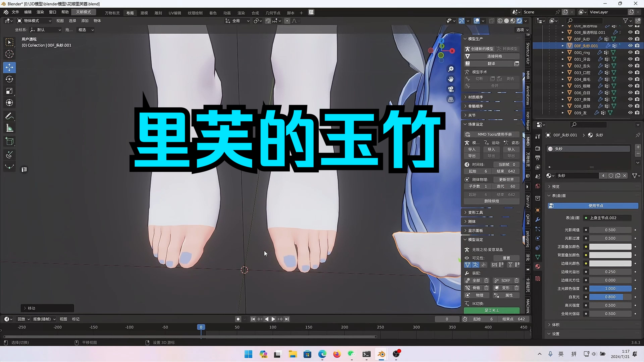Click 创建新的模型 button
The width and height of the screenshot is (644, 362).
pos(479,49)
